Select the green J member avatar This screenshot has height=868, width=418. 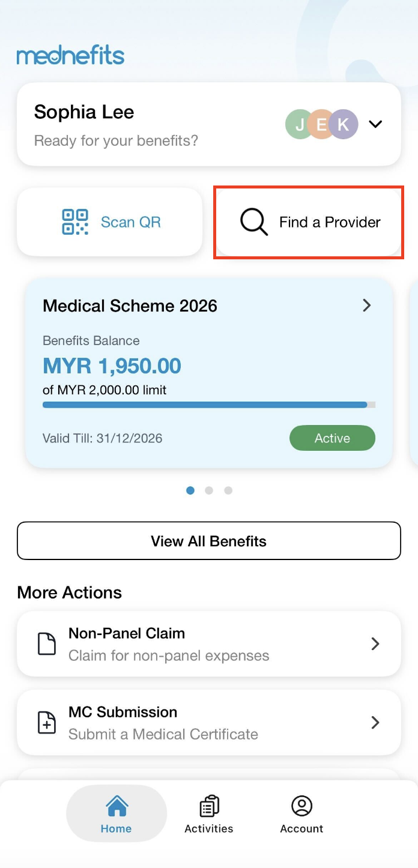click(x=297, y=124)
